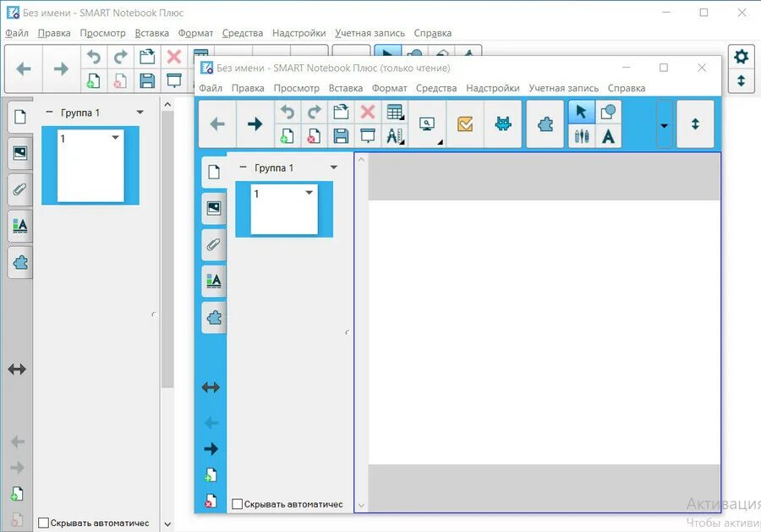Open the assessment checkmark tool
Image resolution: width=761 pixels, height=532 pixels.
tap(465, 124)
